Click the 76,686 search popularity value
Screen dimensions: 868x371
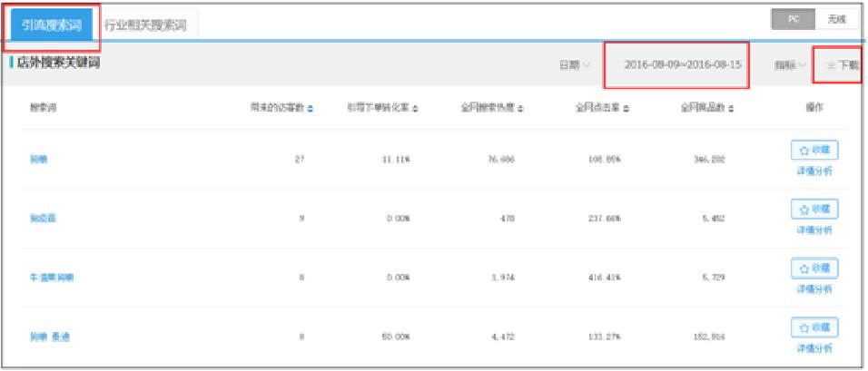click(501, 160)
